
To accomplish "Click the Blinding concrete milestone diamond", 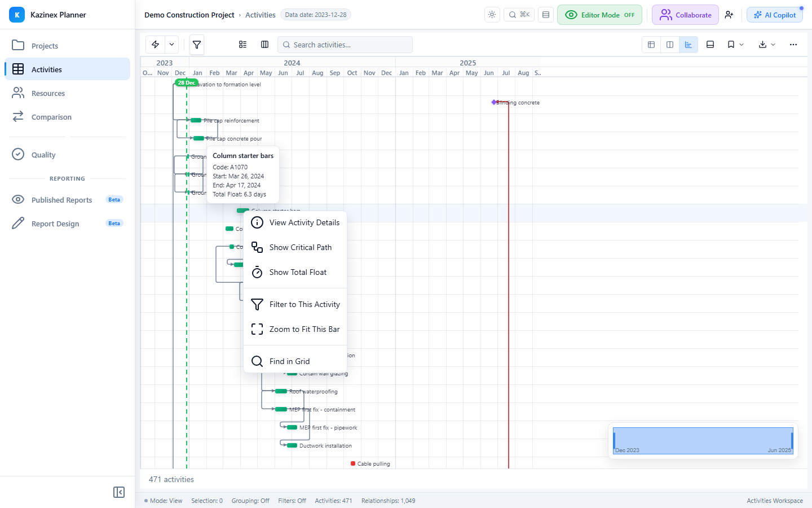I will pyautogui.click(x=494, y=102).
